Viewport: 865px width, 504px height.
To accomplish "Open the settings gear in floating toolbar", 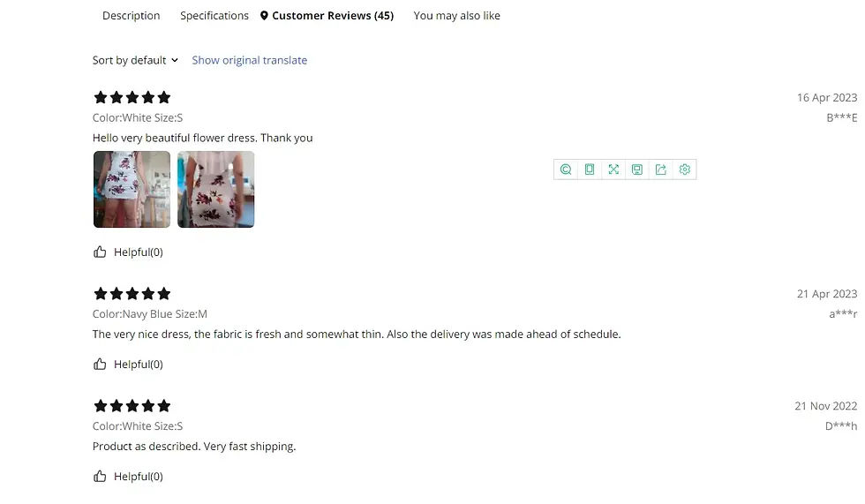I will [x=684, y=169].
